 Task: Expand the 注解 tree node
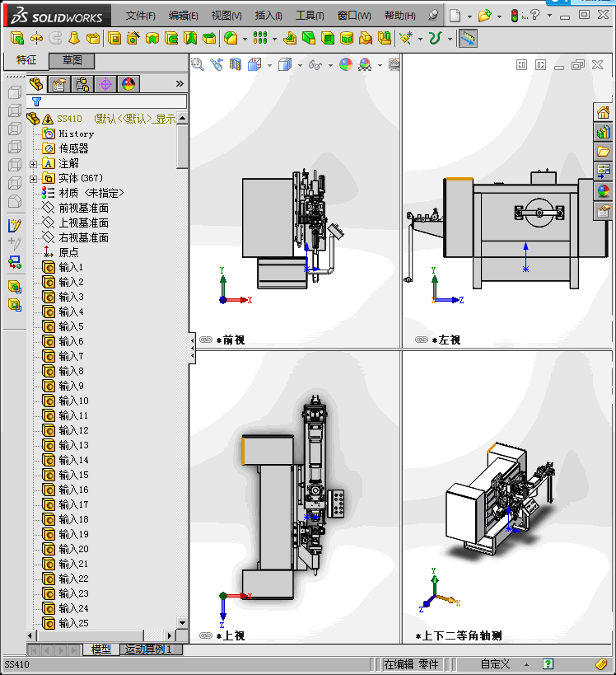pos(33,164)
